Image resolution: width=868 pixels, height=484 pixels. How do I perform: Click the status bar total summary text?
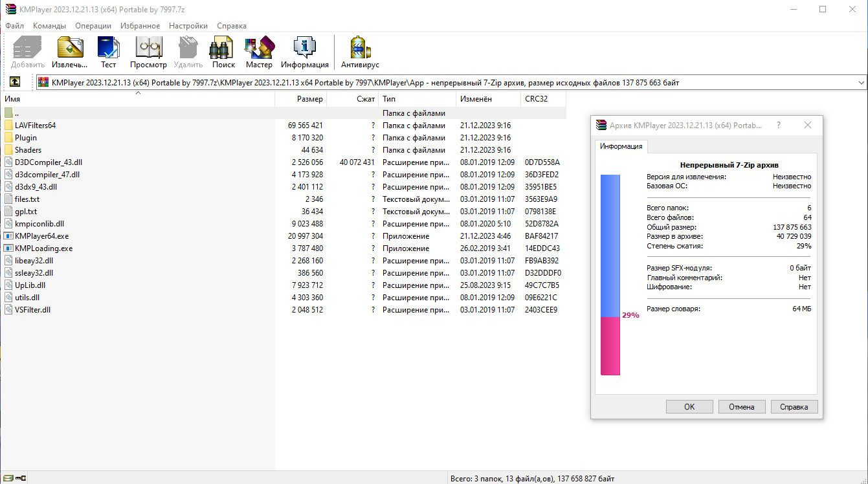(x=532, y=479)
